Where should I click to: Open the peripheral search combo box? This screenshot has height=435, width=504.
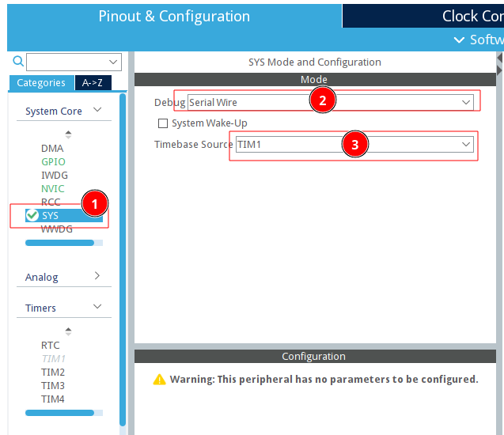tap(74, 62)
